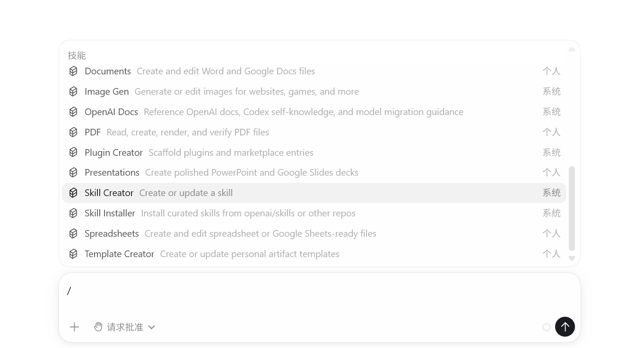Click the OpenAI Docs skill icon
This screenshot has width=644, height=348.
pos(73,112)
